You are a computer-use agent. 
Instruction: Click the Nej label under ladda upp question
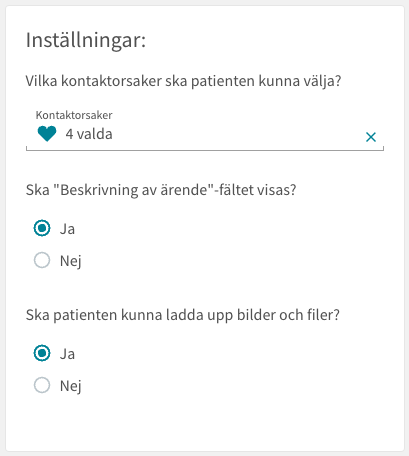71,386
